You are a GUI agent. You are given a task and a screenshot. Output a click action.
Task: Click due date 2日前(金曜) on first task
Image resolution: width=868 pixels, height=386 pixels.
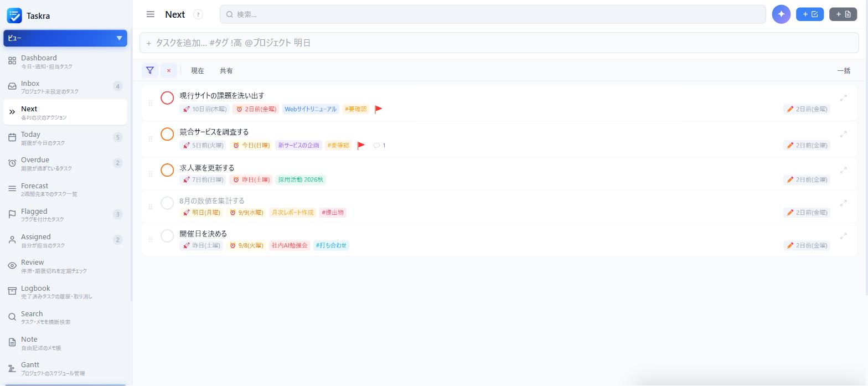point(256,109)
